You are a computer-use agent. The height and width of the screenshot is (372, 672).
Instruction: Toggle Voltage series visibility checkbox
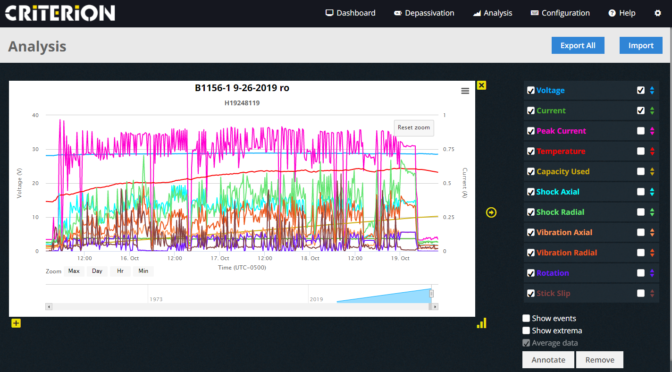[531, 90]
